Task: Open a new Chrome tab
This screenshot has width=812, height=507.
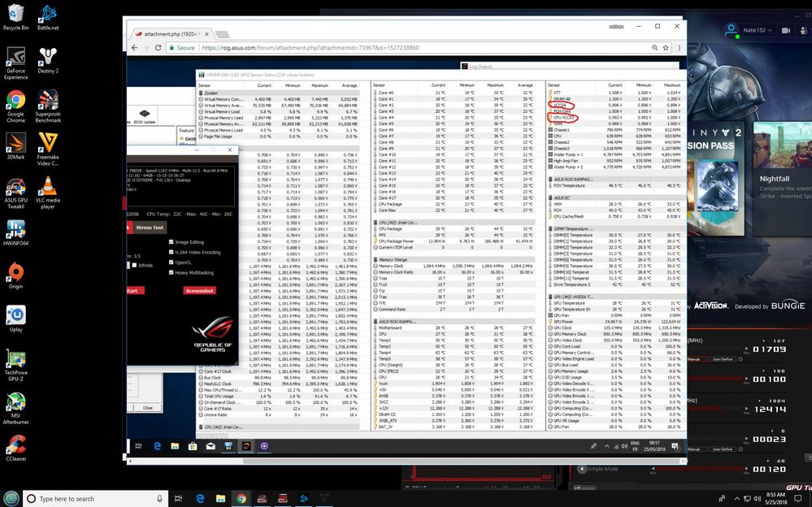Action: click(222, 34)
